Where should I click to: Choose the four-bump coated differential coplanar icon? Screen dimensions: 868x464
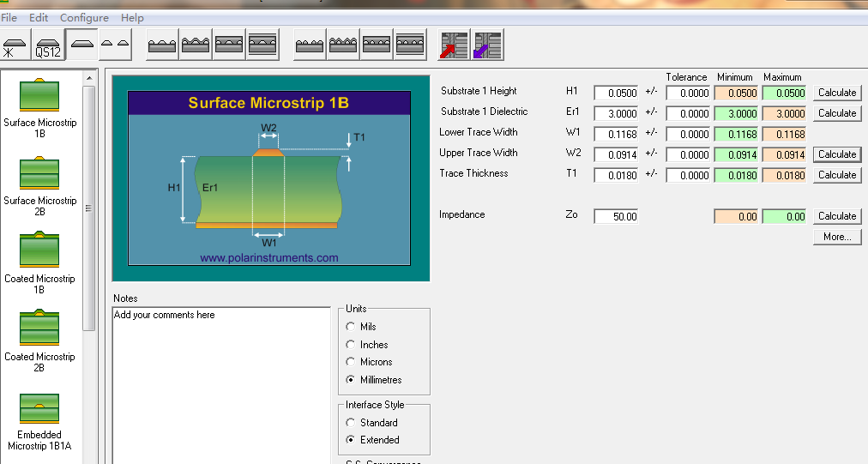click(x=343, y=45)
